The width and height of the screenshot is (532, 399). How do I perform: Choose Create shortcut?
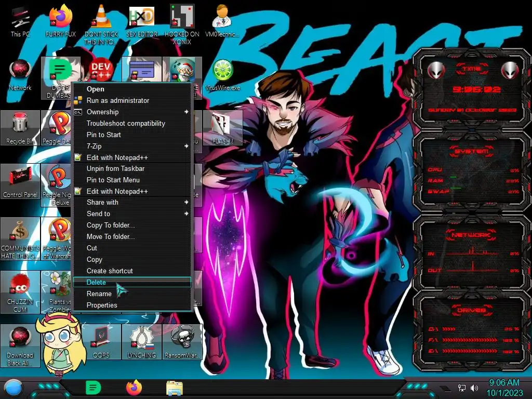[132, 271]
